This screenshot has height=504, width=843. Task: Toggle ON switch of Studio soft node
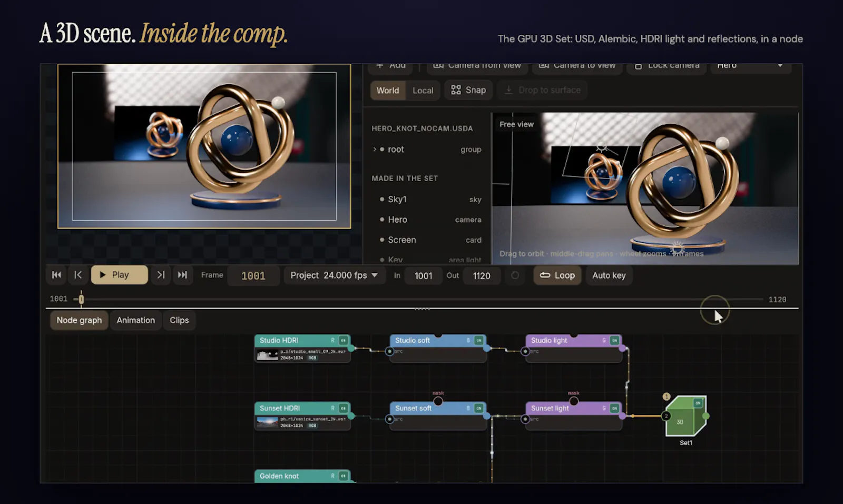click(479, 341)
